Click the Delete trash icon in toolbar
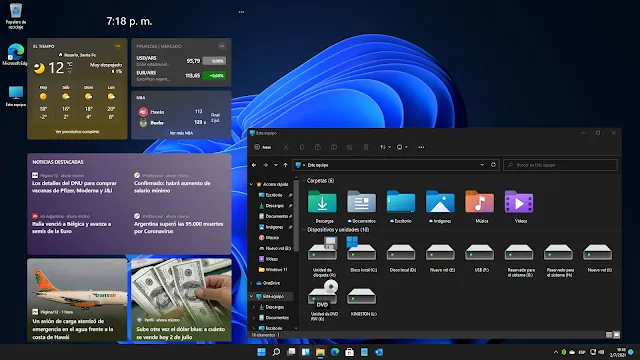The image size is (640, 360). tap(366, 147)
